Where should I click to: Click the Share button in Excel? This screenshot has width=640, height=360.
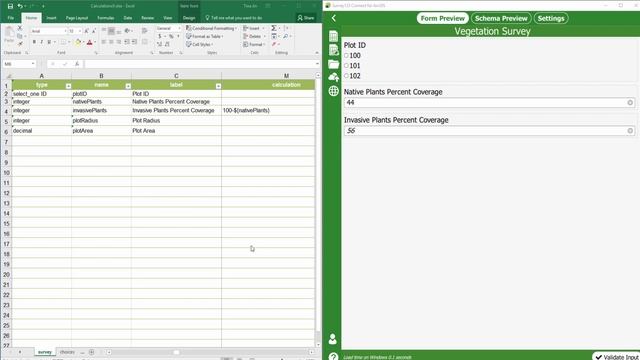click(x=306, y=18)
